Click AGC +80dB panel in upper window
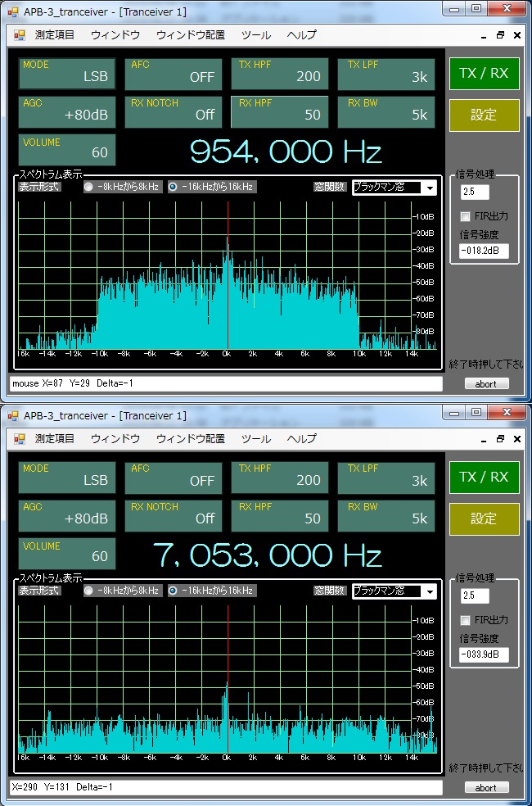Image resolution: width=532 pixels, height=806 pixels. (67, 112)
